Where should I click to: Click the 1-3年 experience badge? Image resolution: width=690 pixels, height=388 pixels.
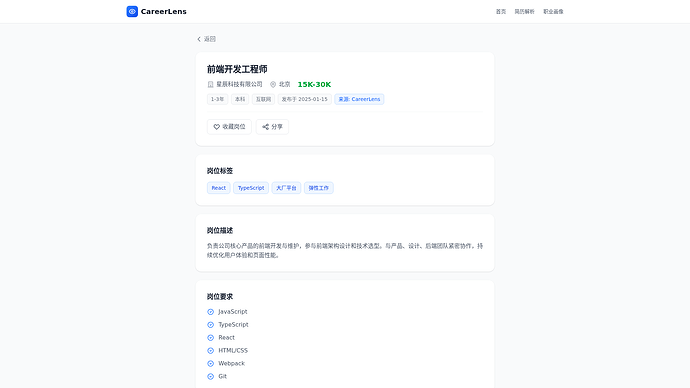click(x=217, y=99)
